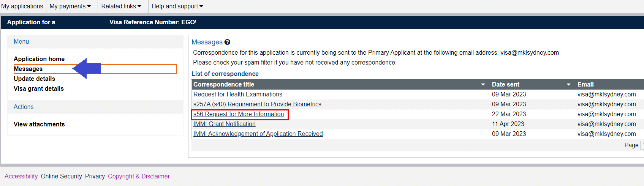Open IMMI Acknowledgement of Application Received
Image resolution: width=644 pixels, height=186 pixels.
coord(258,134)
